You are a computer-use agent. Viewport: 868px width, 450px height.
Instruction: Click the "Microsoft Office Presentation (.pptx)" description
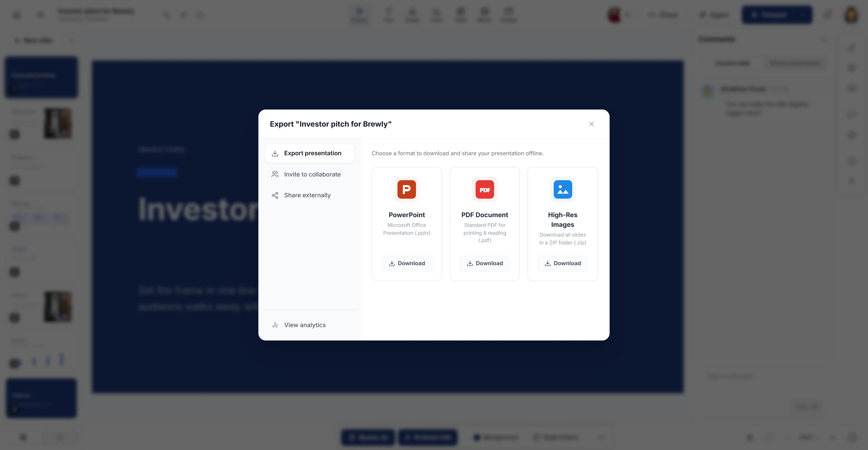[x=407, y=229]
